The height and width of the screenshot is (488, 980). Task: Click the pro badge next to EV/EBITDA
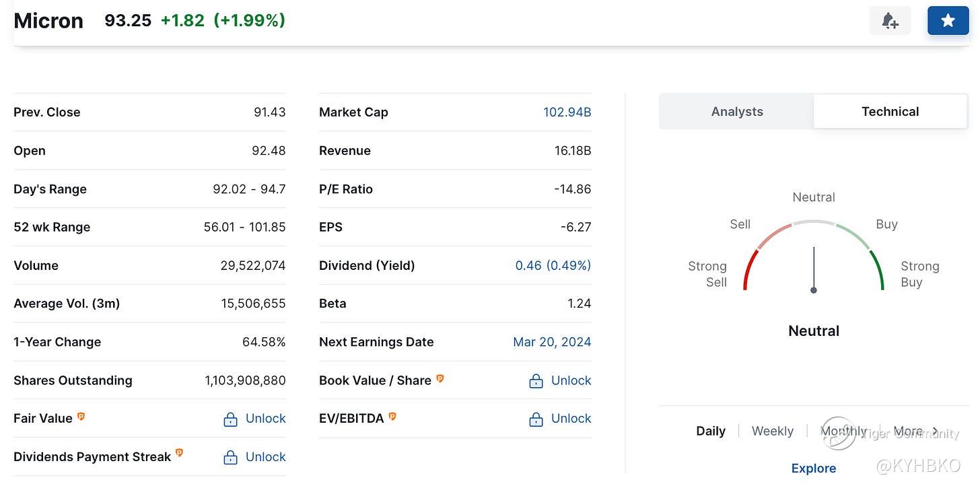(x=392, y=417)
